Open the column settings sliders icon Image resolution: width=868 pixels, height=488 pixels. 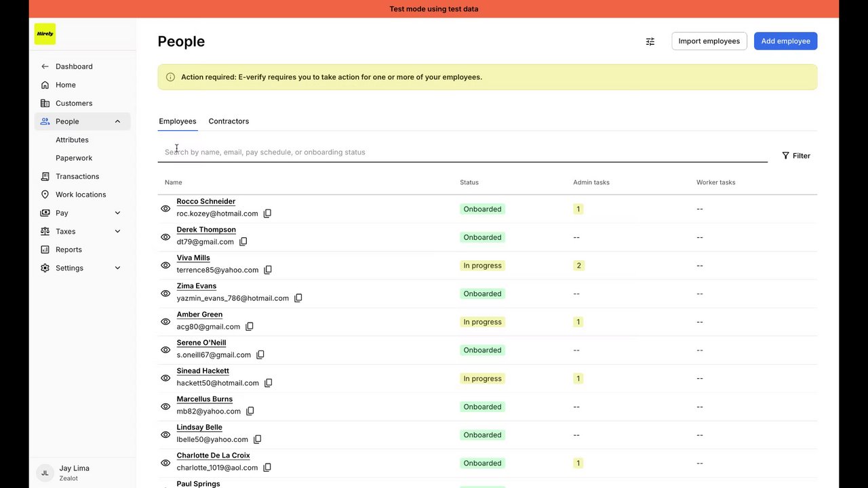650,41
